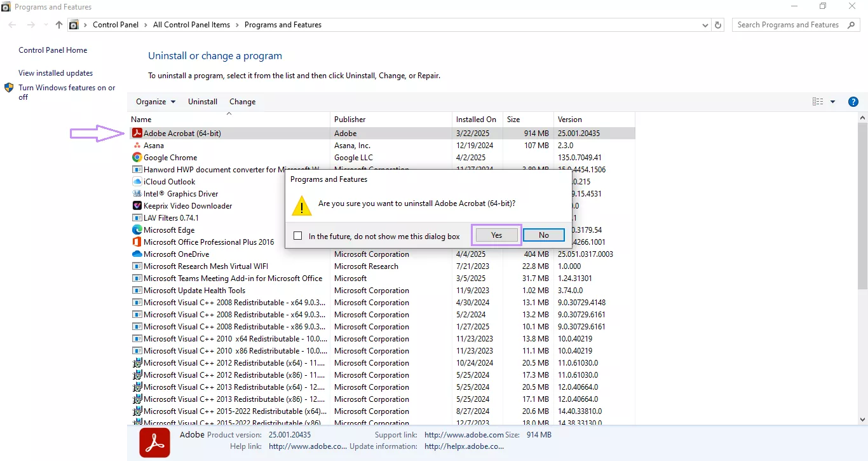
Task: Open the change view icon near top right
Action: 818,101
